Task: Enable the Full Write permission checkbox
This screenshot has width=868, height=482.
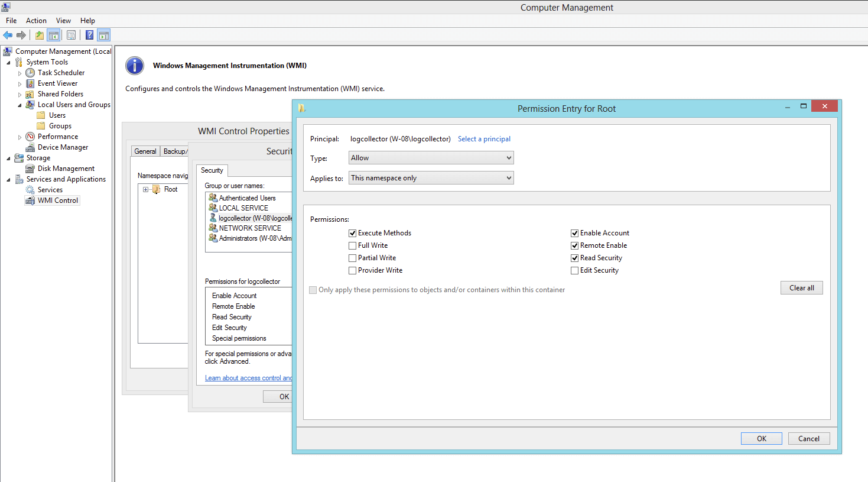Action: tap(353, 245)
